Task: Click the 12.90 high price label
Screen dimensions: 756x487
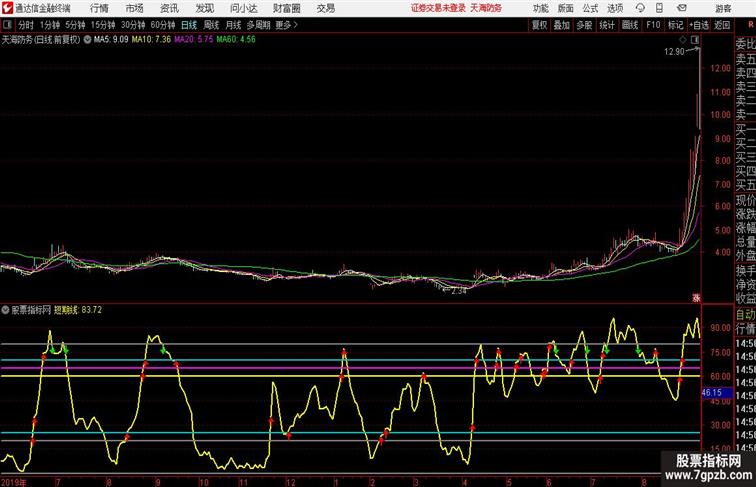Action: click(x=674, y=52)
